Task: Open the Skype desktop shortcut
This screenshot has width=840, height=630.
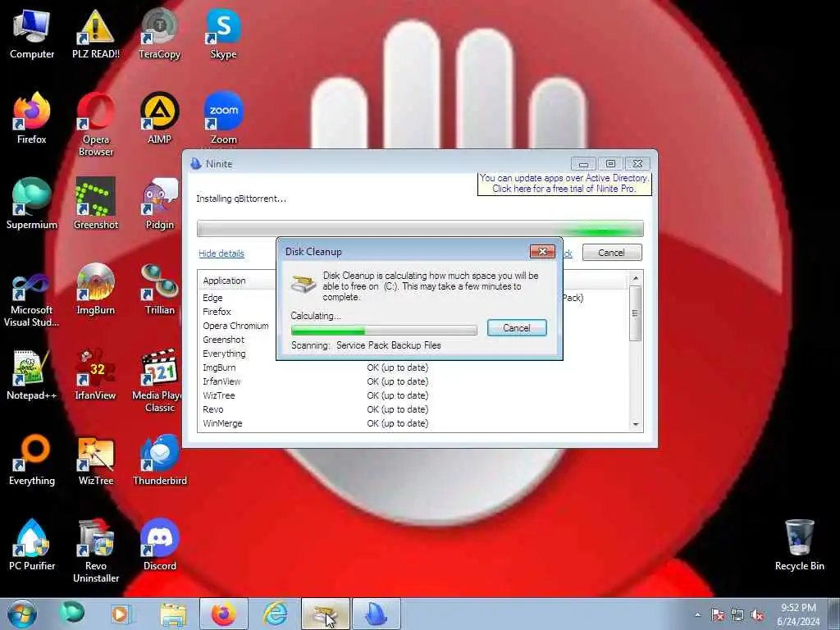Action: pos(223,34)
